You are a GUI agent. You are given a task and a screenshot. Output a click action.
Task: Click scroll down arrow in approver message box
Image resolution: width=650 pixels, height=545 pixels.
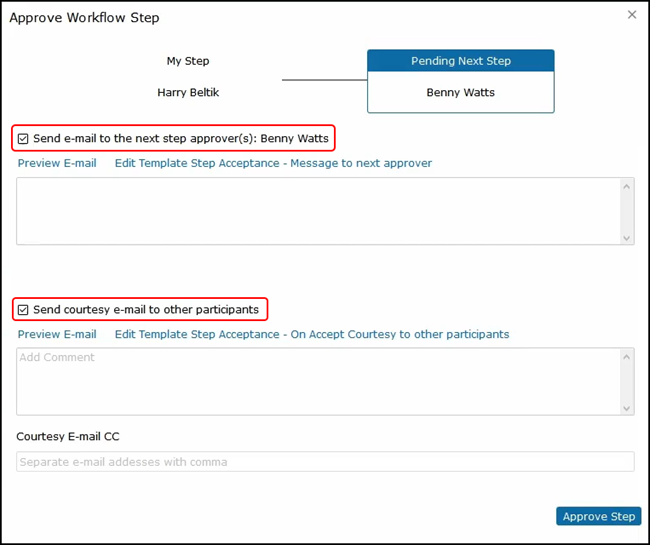coord(627,237)
